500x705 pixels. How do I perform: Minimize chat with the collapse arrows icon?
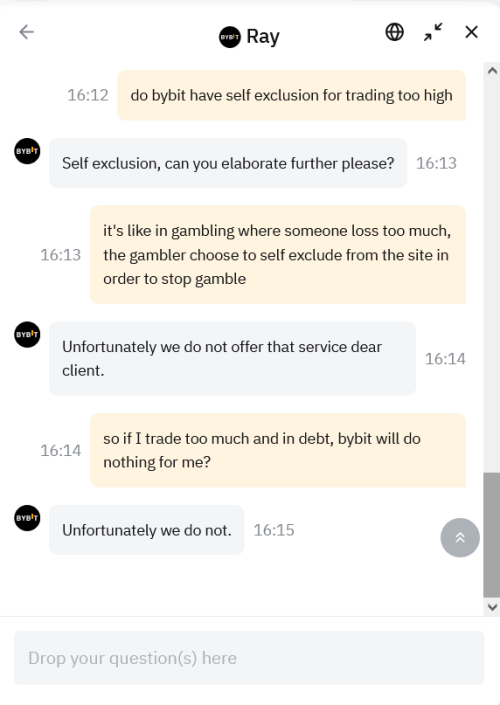pyautogui.click(x=433, y=32)
